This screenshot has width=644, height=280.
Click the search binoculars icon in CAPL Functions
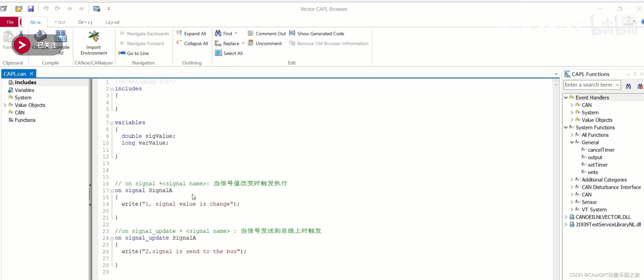click(x=628, y=86)
